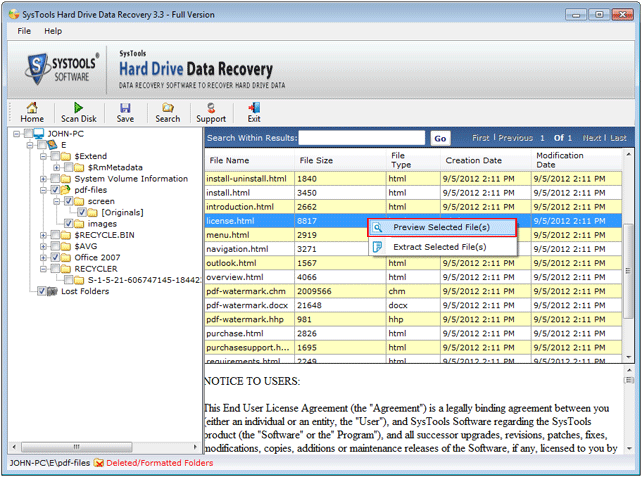Open the Help menu

[x=53, y=31]
